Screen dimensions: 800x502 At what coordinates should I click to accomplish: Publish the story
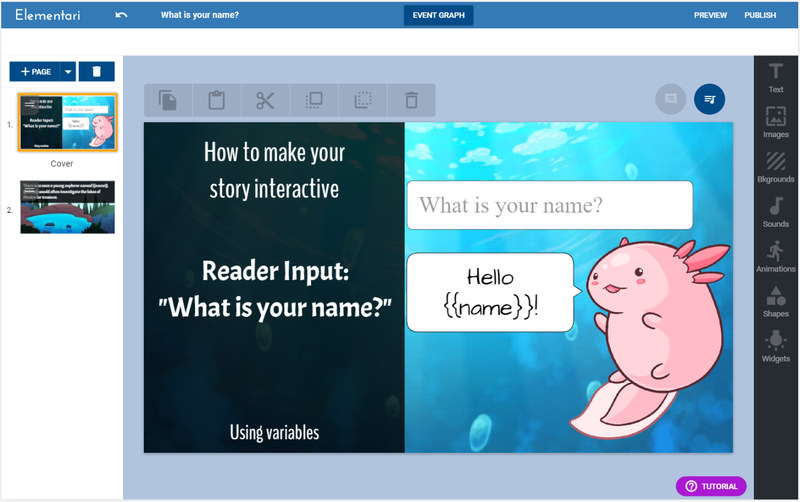point(760,15)
